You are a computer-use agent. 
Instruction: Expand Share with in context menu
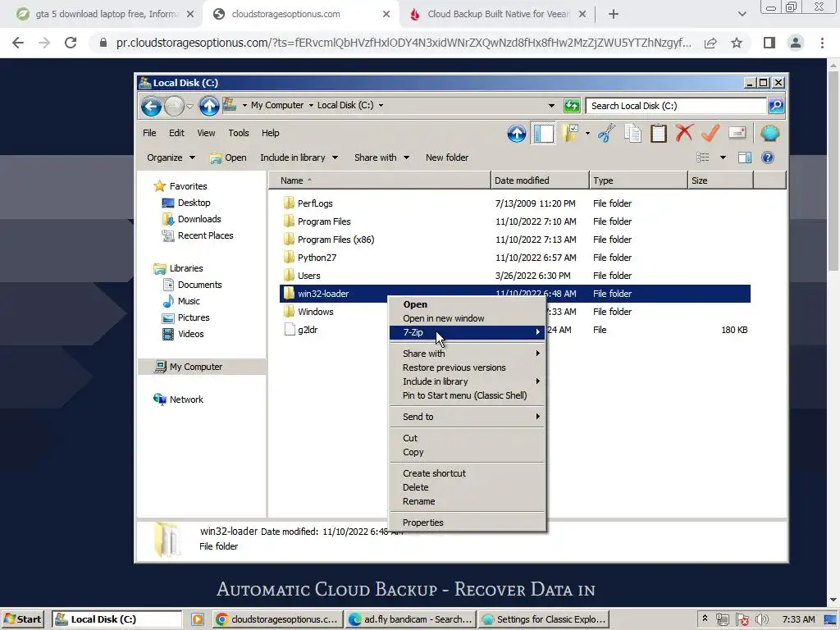pos(467,354)
